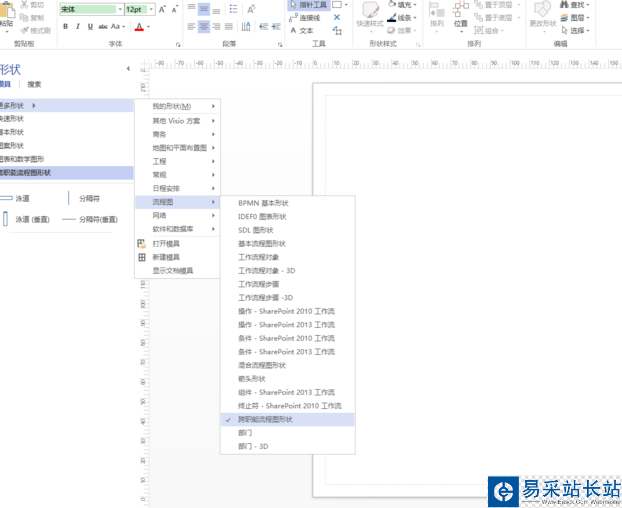Expand the Paragraph (段落) dialog launcher
Viewport: 622px width, 508px height.
(x=280, y=44)
